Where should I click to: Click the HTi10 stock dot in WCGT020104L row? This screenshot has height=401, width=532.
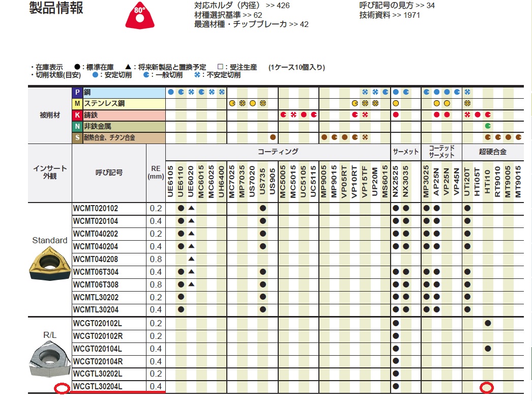(x=488, y=349)
